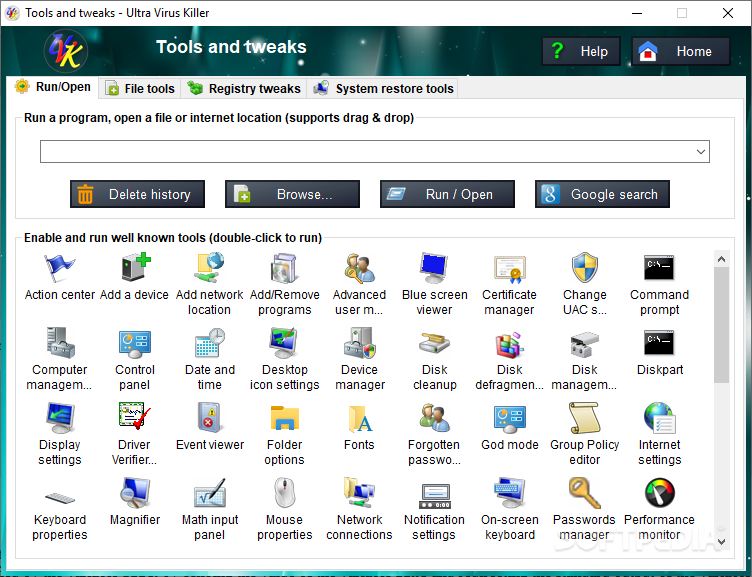The height and width of the screenshot is (577, 752).
Task: Select Blue screen viewer icon
Action: tap(434, 268)
